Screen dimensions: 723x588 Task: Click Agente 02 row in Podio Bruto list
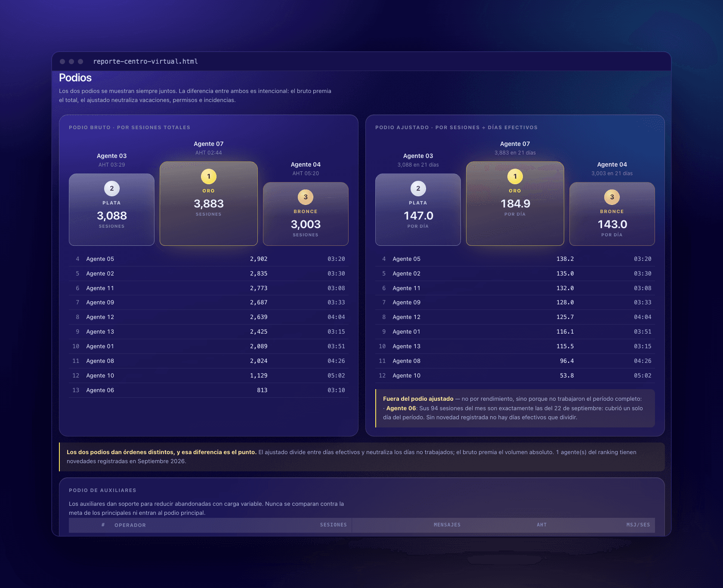click(x=209, y=274)
